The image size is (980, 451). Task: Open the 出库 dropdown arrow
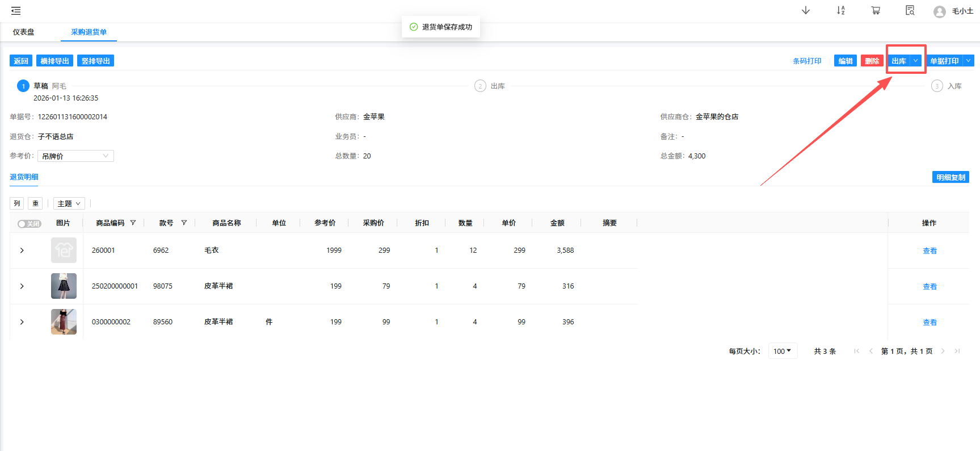point(915,61)
